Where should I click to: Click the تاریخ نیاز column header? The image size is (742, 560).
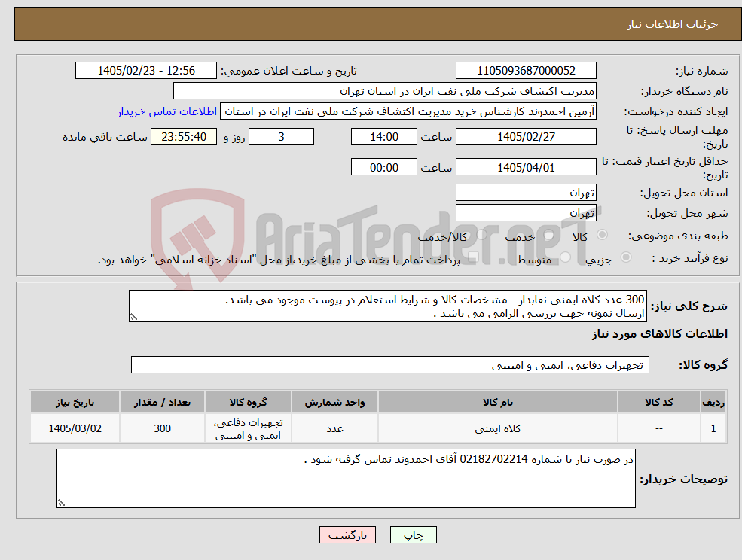tap(75, 402)
